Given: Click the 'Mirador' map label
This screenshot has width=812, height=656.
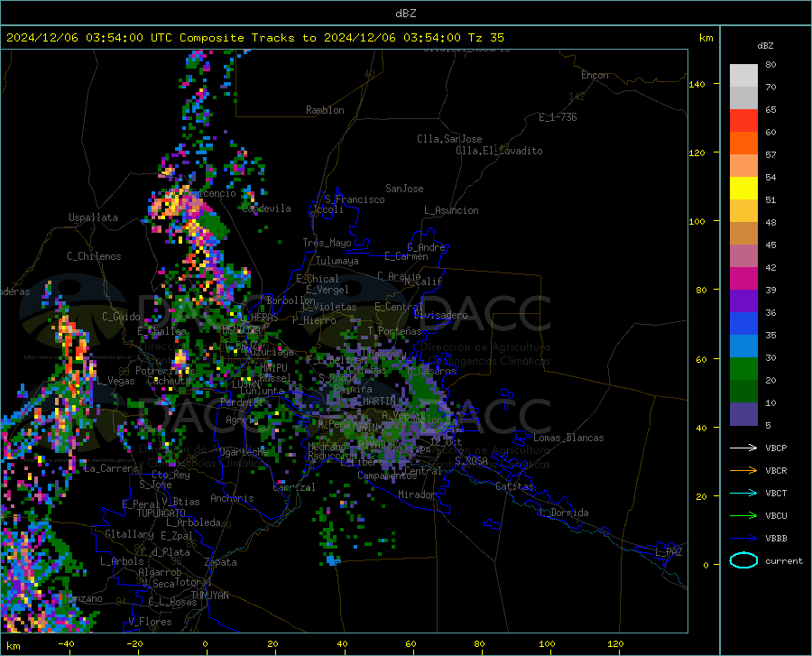Looking at the screenshot, I should pyautogui.click(x=417, y=494).
